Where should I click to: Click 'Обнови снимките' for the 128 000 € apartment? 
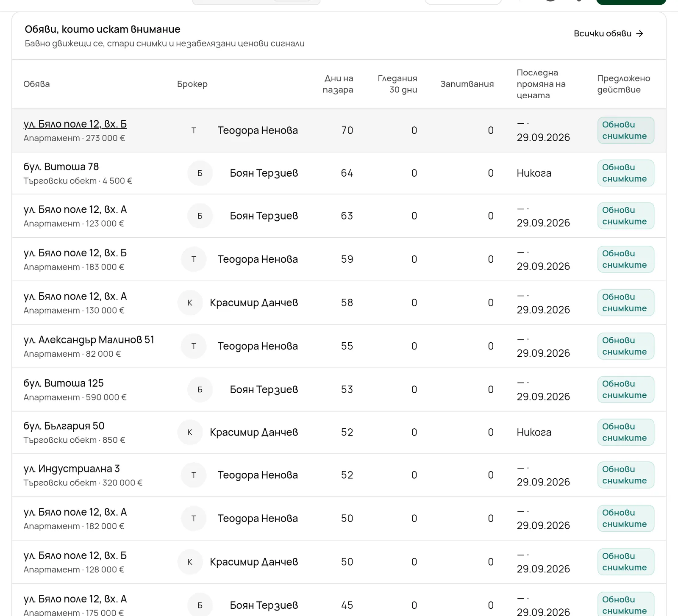(x=625, y=562)
